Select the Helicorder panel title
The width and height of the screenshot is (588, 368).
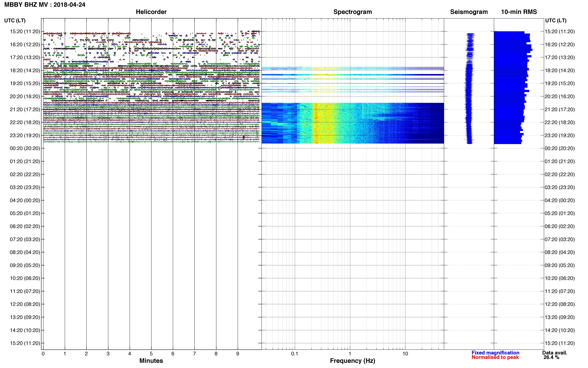(x=151, y=12)
